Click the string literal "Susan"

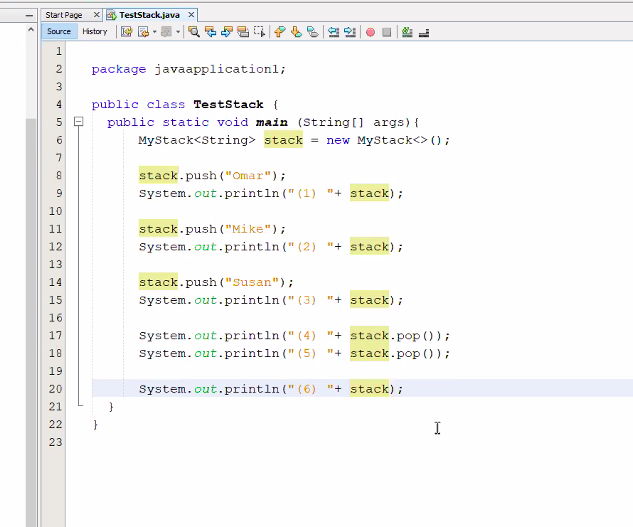[x=252, y=282]
